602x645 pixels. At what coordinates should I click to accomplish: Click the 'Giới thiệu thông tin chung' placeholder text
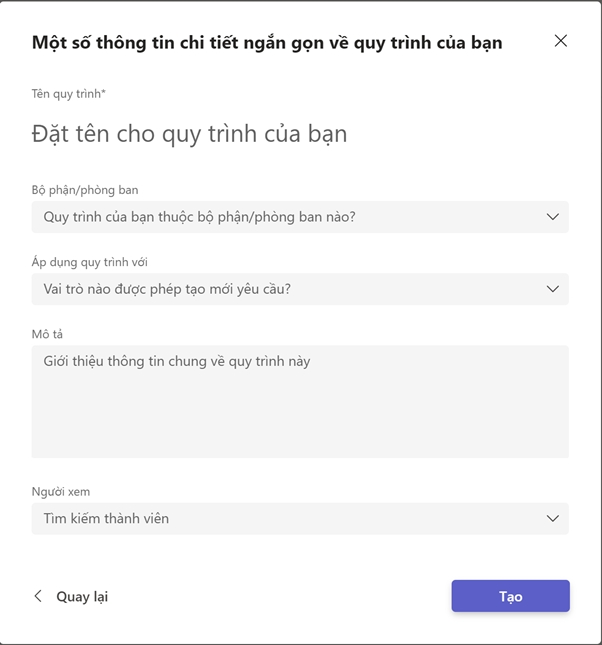click(177, 361)
